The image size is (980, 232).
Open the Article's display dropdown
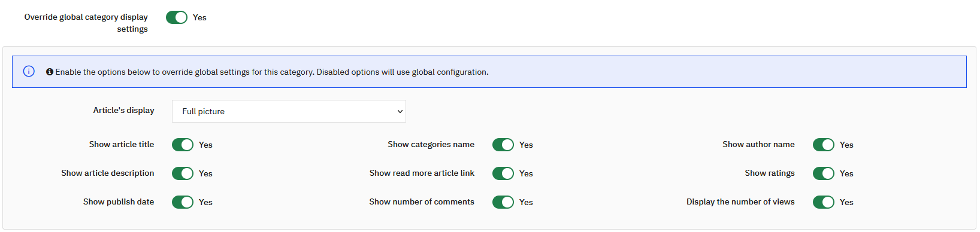pyautogui.click(x=289, y=111)
